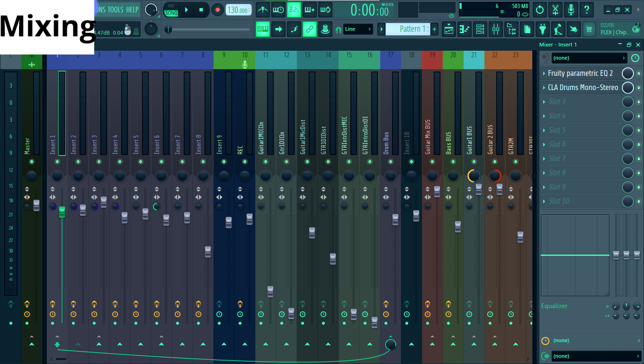Open the Piano roll view
The height and width of the screenshot is (364, 644).
(x=465, y=29)
